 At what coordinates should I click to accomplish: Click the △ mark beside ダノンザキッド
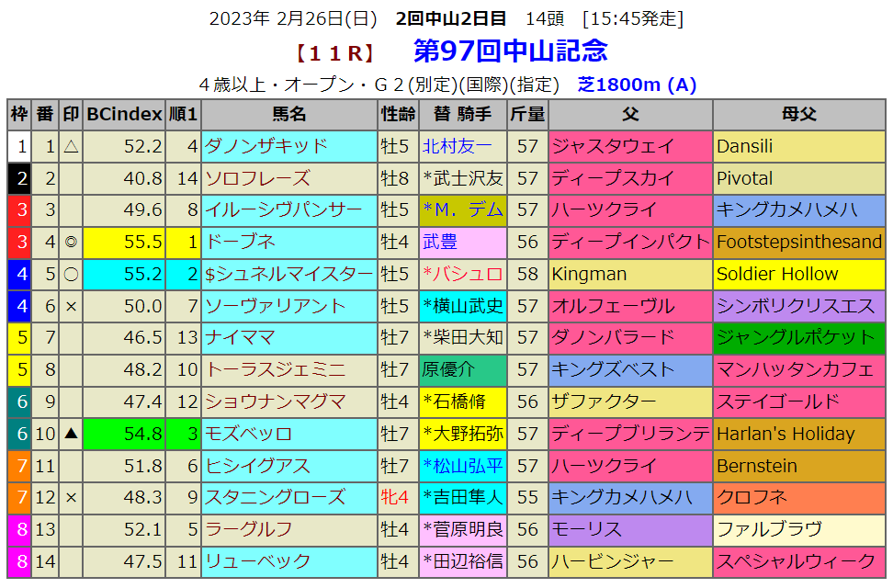pyautogui.click(x=71, y=146)
